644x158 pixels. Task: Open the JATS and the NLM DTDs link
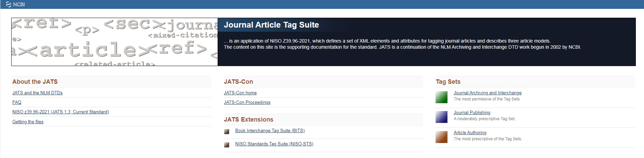(37, 93)
